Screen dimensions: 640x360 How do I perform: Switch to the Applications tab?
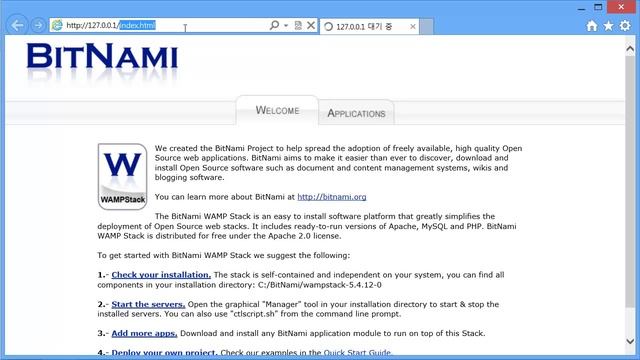[x=356, y=113]
